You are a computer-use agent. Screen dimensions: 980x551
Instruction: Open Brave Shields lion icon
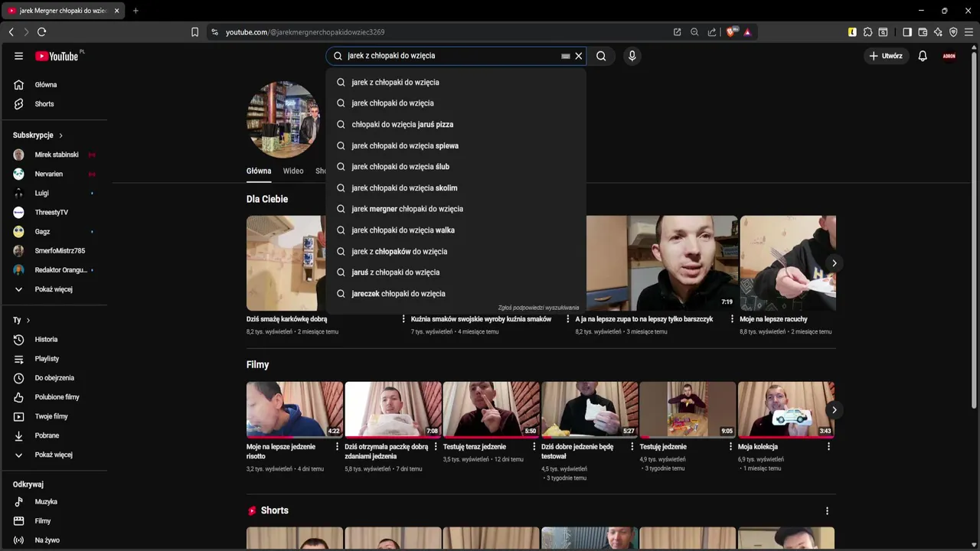pos(731,32)
